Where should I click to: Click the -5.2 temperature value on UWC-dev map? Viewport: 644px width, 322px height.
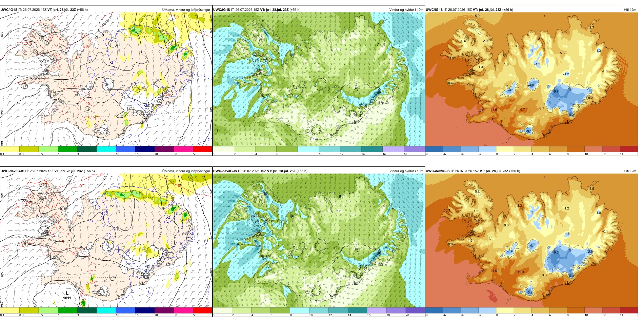(x=529, y=292)
